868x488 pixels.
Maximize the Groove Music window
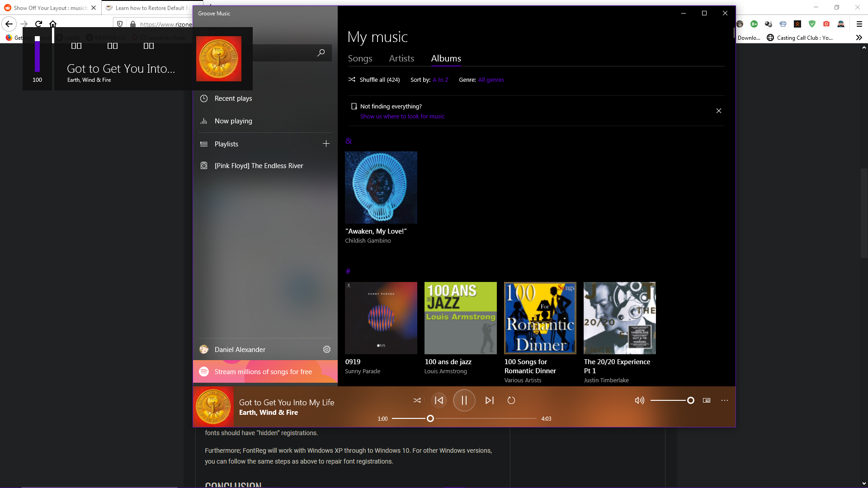tap(704, 13)
